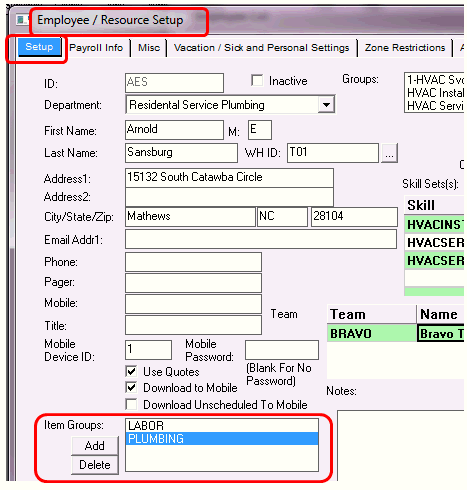Image resolution: width=467 pixels, height=490 pixels.
Task: Click the window icon in title bar
Action: point(22,20)
